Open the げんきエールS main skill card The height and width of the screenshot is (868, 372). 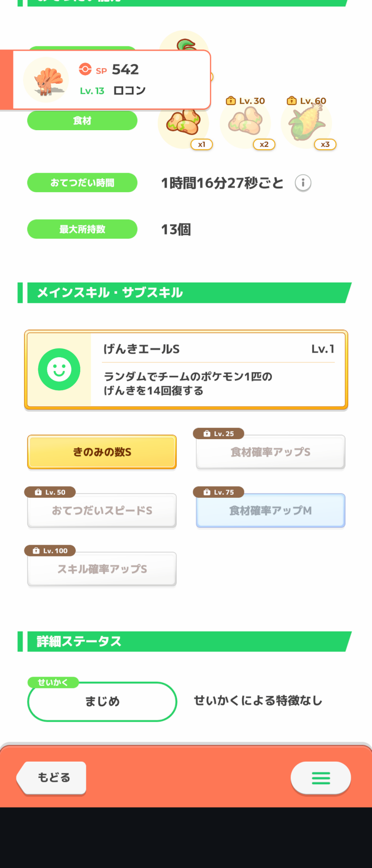pos(218,370)
